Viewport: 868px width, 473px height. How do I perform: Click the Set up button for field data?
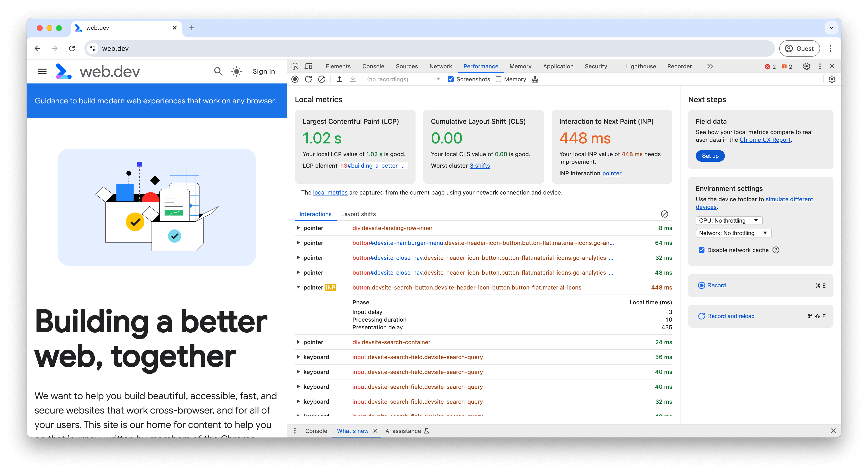pos(710,155)
